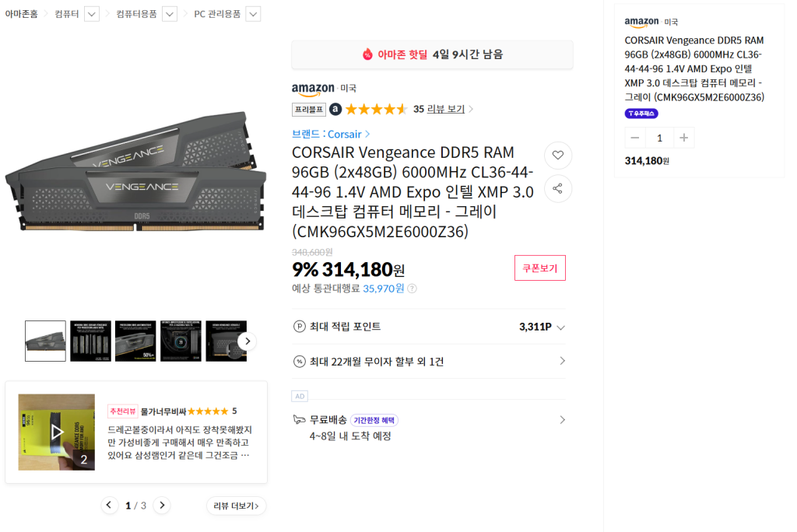Viewport: 797px width, 532px height.
Task: Go to 아마존홈 breadcrumb
Action: (x=21, y=14)
